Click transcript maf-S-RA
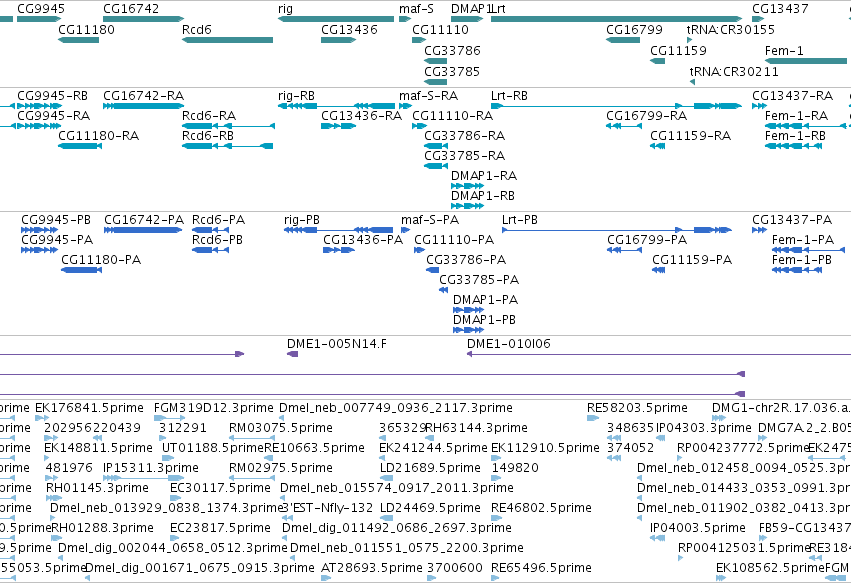 [x=429, y=96]
